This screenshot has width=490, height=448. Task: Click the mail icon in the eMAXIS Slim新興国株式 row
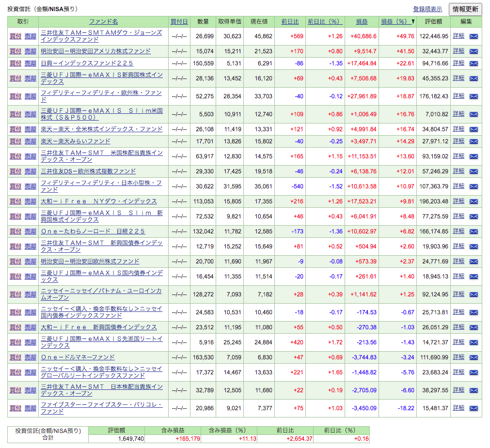point(474,216)
